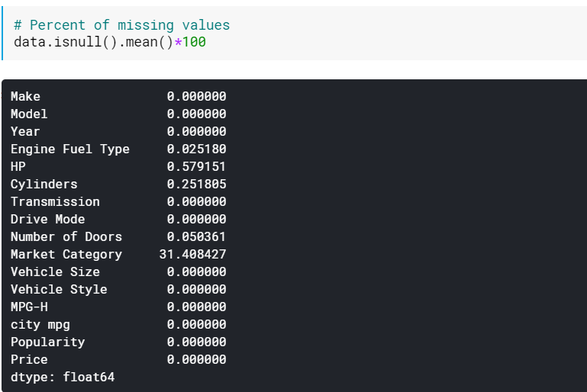Select the MPG-H row label
The width and height of the screenshot is (587, 392).
[29, 307]
